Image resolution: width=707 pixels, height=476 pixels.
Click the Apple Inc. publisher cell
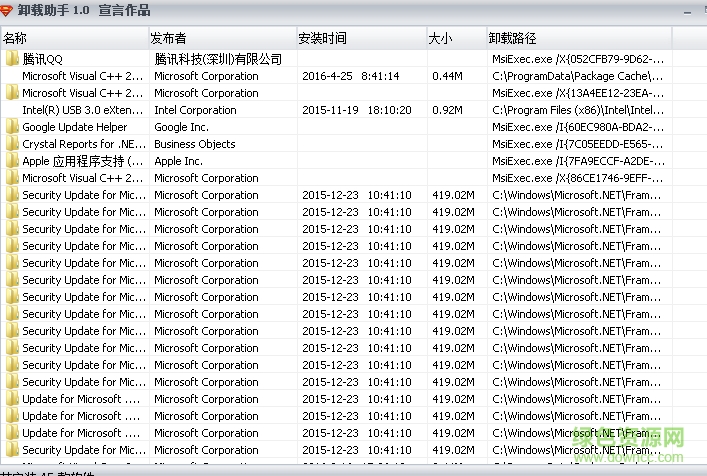click(178, 161)
